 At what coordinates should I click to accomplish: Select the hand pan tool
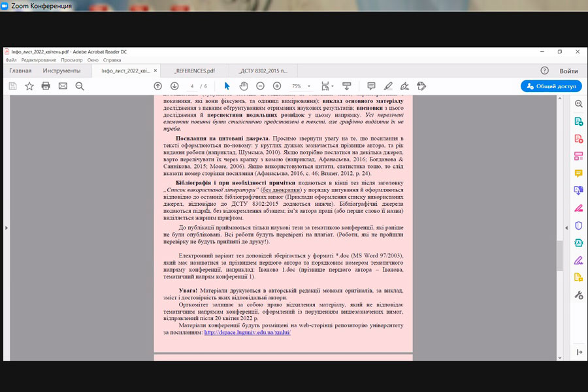pos(244,86)
